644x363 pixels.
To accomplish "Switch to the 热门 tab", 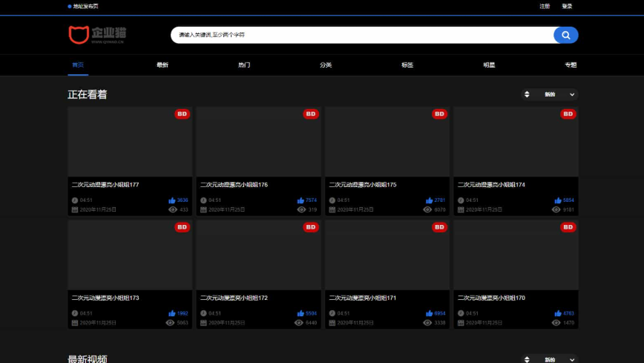I will (x=244, y=65).
